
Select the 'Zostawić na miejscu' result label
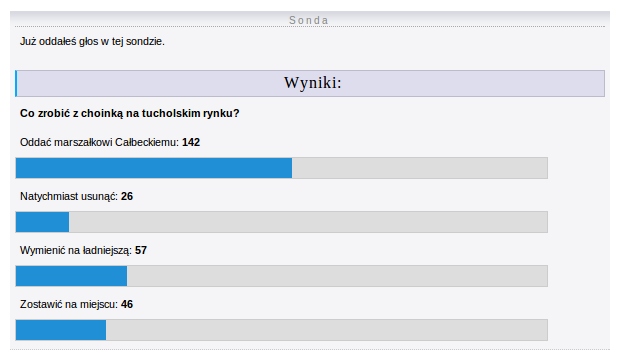point(69,304)
